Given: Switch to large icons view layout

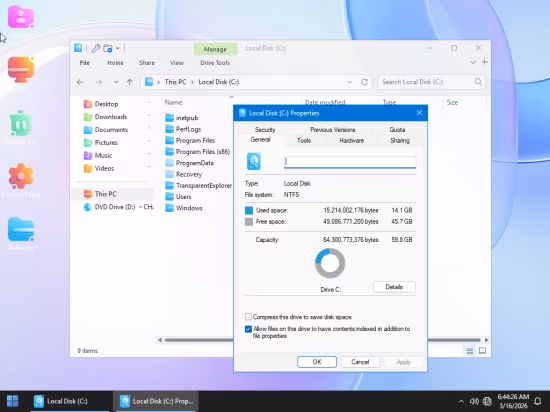Looking at the screenshot, I should pyautogui.click(x=482, y=351).
